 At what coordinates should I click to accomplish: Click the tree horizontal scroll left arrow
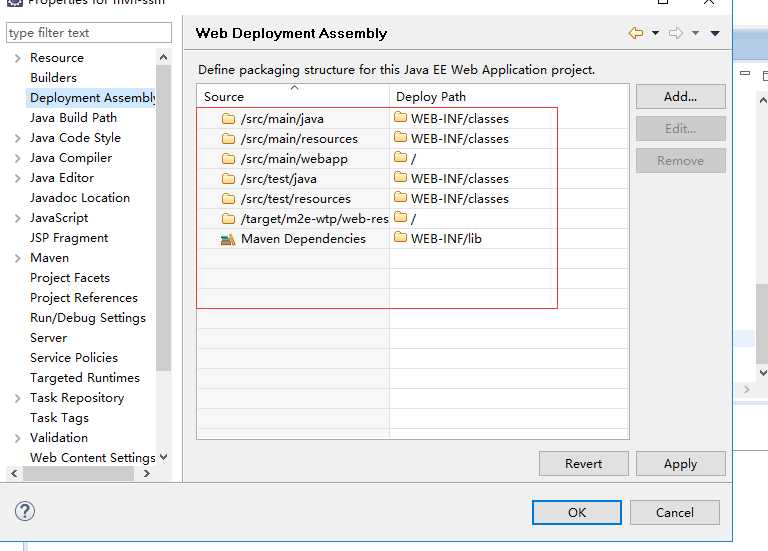click(x=14, y=474)
